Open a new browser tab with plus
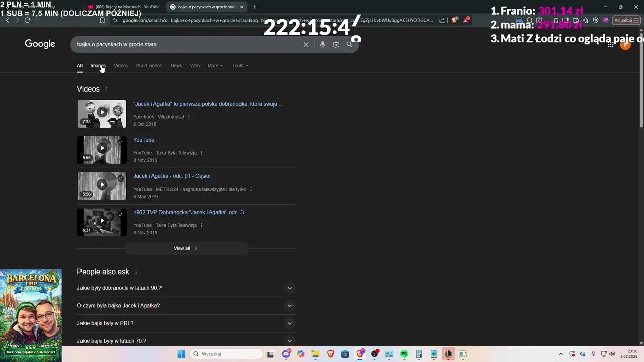644x362 pixels. click(x=254, y=7)
